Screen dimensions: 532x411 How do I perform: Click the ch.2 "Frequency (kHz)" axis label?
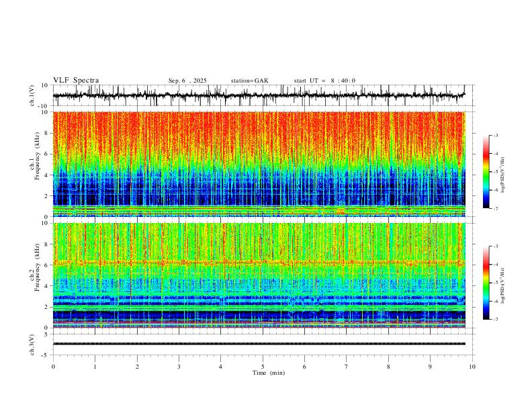[37, 267]
